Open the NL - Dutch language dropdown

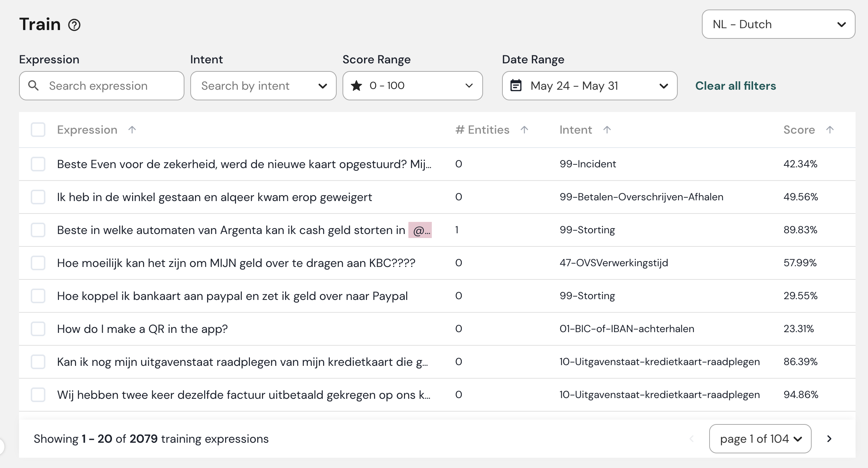pos(778,24)
